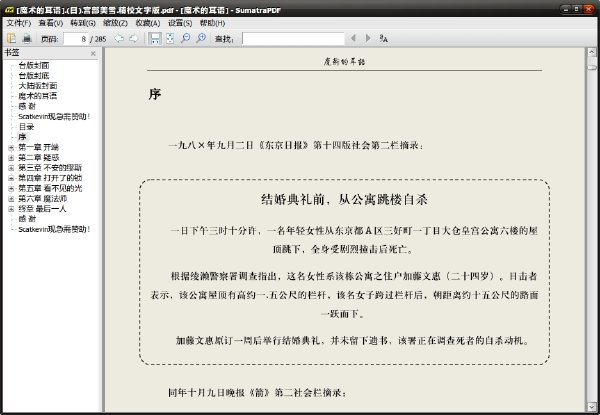Open the 设置(S) menu
Screen dimensions: 600x415
click(180, 23)
